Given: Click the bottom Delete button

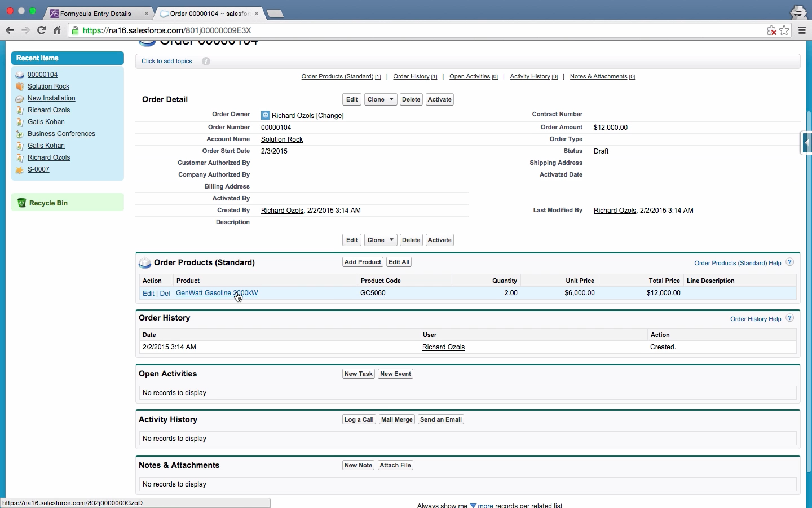Looking at the screenshot, I should [411, 240].
